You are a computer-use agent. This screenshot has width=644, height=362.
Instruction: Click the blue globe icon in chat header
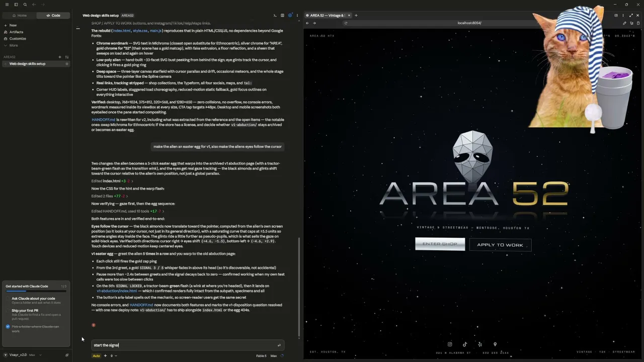290,16
